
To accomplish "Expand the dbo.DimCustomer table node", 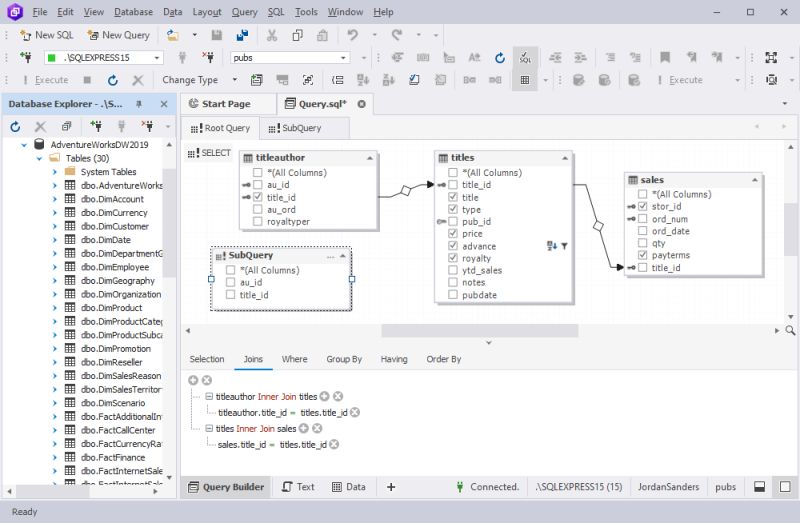I will (54, 227).
